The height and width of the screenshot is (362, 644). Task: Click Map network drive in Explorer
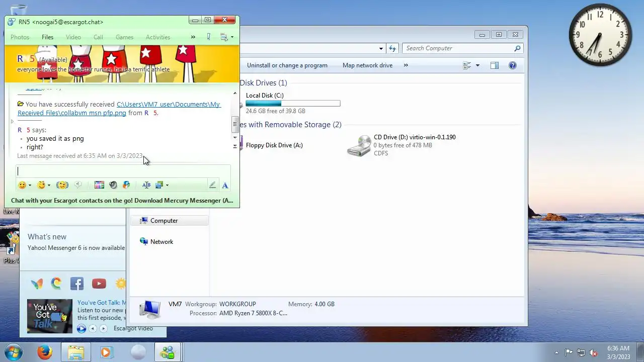pyautogui.click(x=367, y=65)
